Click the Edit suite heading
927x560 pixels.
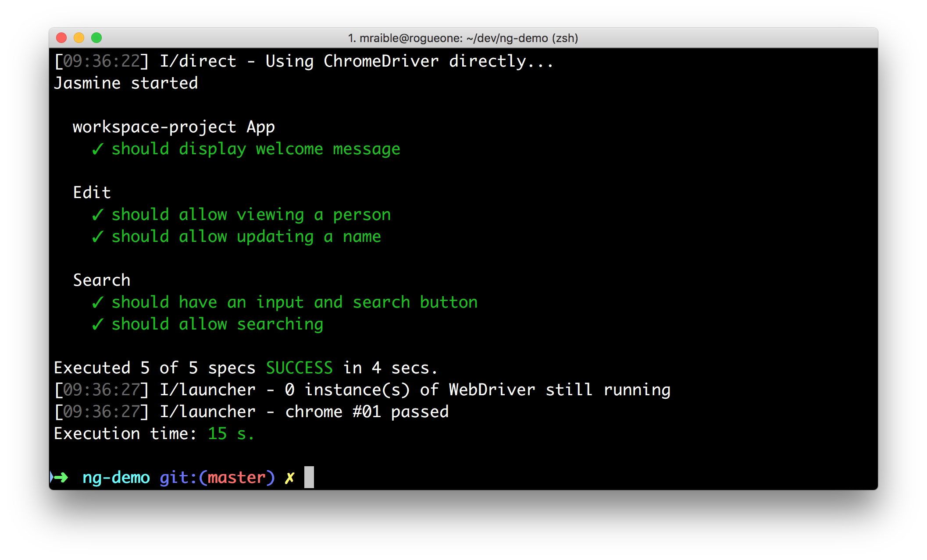click(x=92, y=192)
